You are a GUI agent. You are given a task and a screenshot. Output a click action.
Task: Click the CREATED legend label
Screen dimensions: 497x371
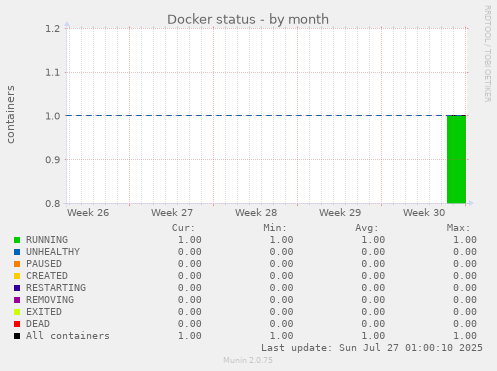[x=47, y=276]
